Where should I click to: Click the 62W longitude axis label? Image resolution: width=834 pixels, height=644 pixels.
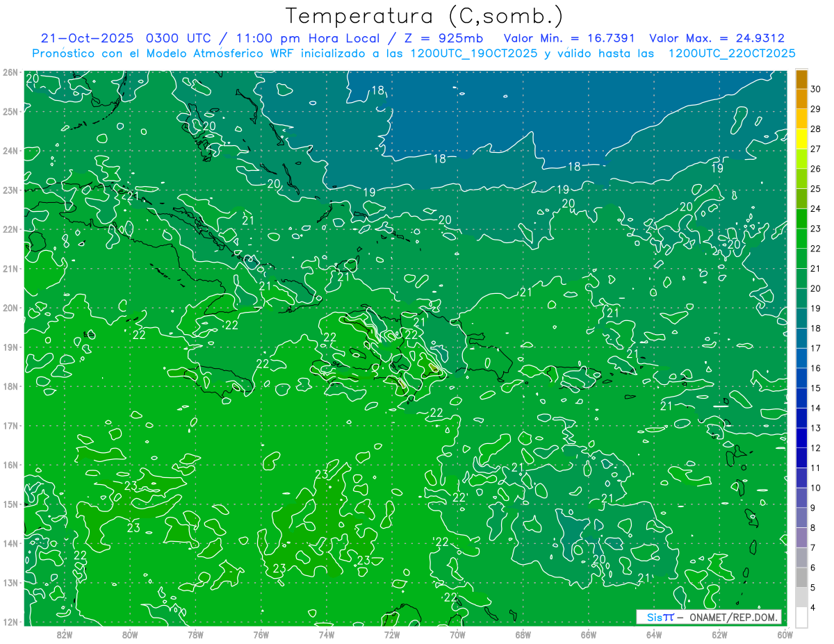click(x=719, y=634)
